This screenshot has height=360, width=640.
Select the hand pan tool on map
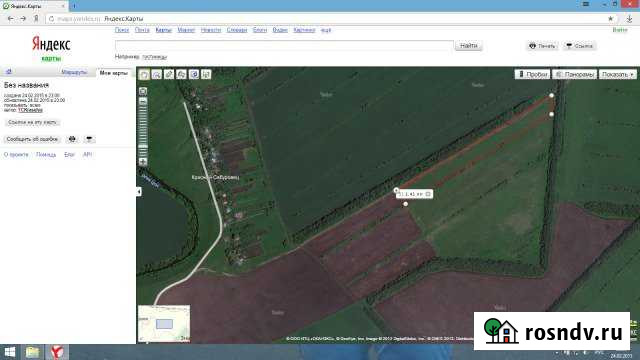[x=144, y=74]
